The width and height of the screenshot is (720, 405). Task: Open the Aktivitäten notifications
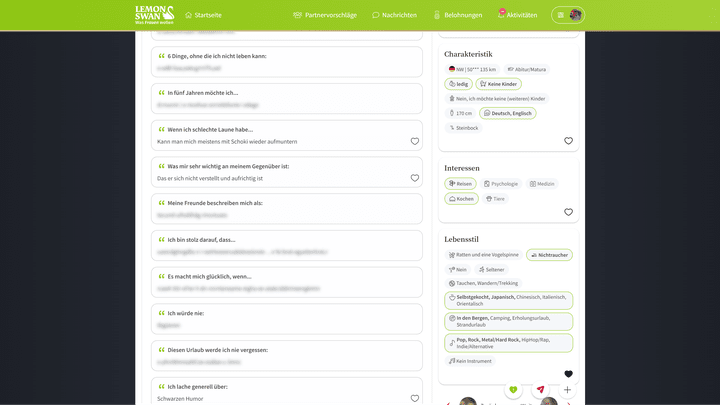pos(517,15)
